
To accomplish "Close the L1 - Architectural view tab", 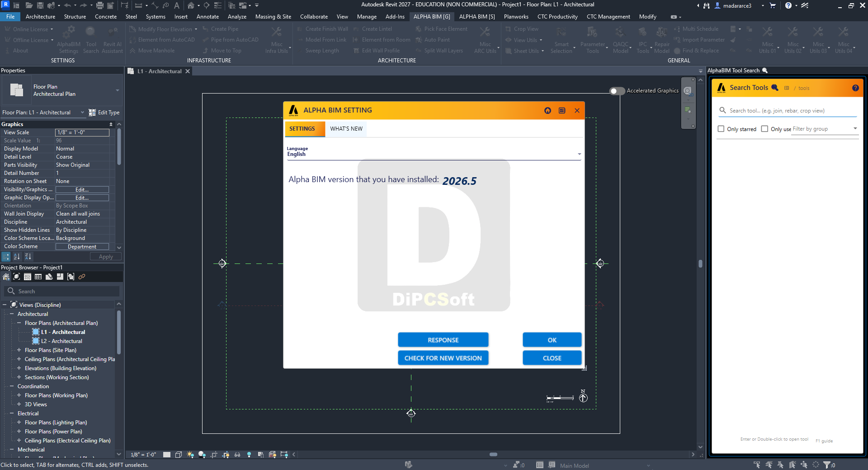I will tap(188, 71).
